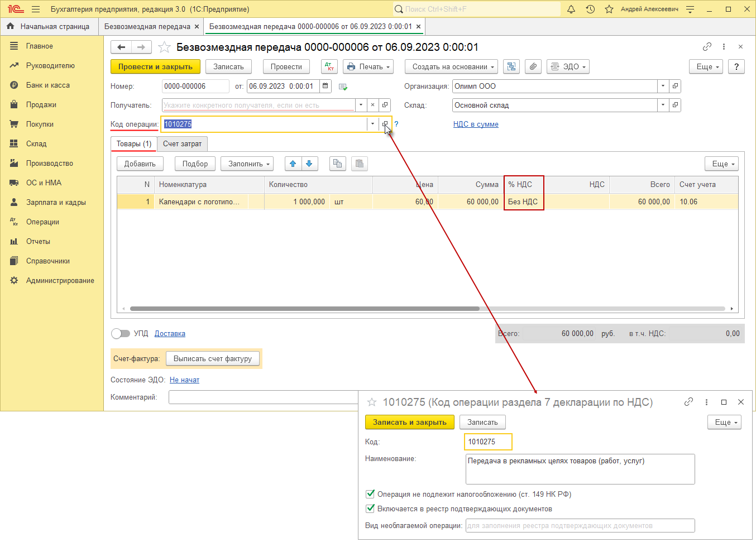The height and width of the screenshot is (542, 756).
Task: Clear the Получатель field with X
Action: click(x=372, y=105)
